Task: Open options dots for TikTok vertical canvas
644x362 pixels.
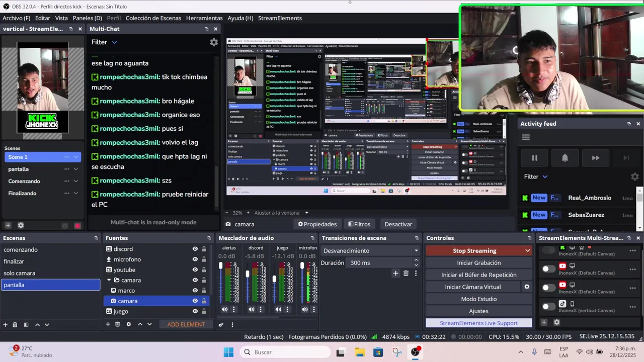Action: click(x=632, y=306)
